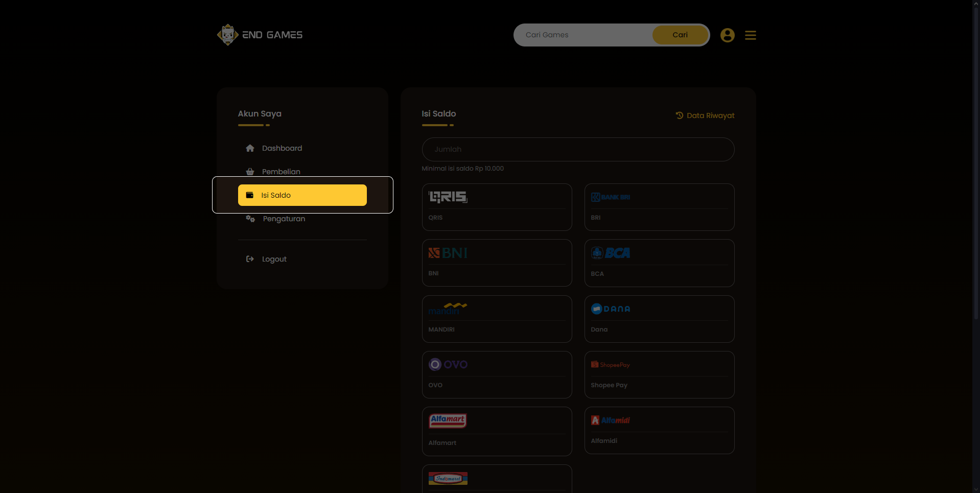The width and height of the screenshot is (980, 493).
Task: Select the Alfamart payment label text
Action: 442,443
